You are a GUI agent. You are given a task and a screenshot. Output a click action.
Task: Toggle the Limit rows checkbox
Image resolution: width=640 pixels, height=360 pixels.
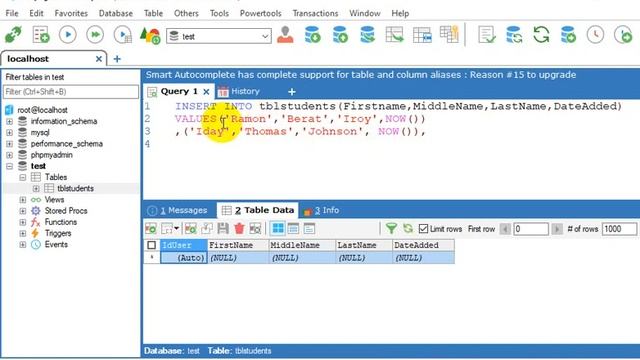423,229
